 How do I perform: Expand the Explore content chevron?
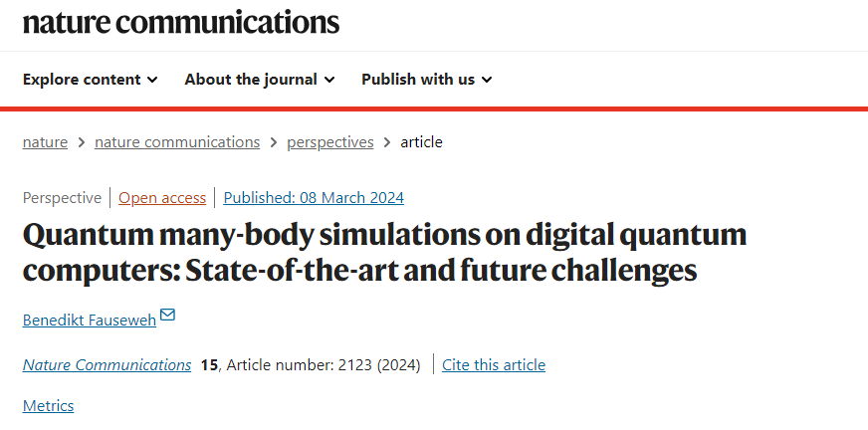point(152,80)
